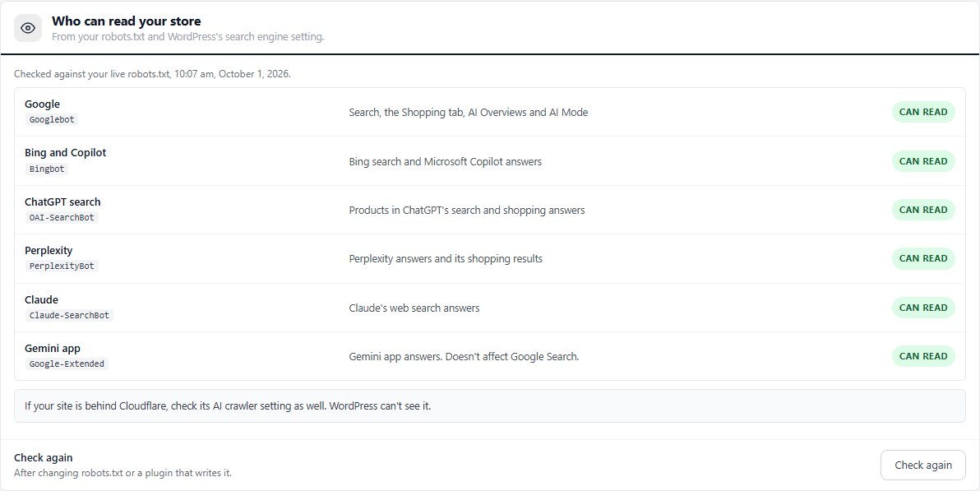Screen dimensions: 980x491
Task: Click the 'Bing search and Microsoft Copilot answers' text
Action: [x=445, y=161]
